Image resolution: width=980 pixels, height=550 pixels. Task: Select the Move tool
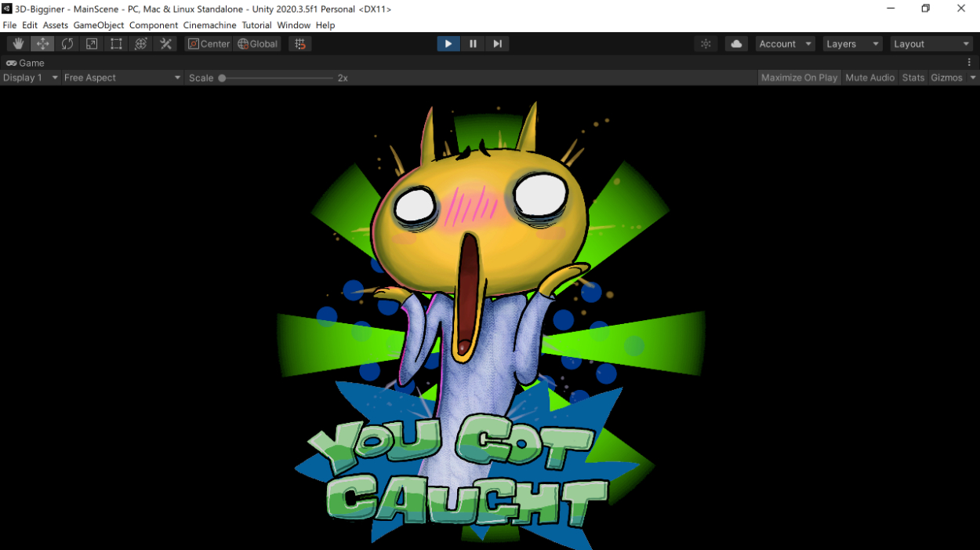(43, 44)
